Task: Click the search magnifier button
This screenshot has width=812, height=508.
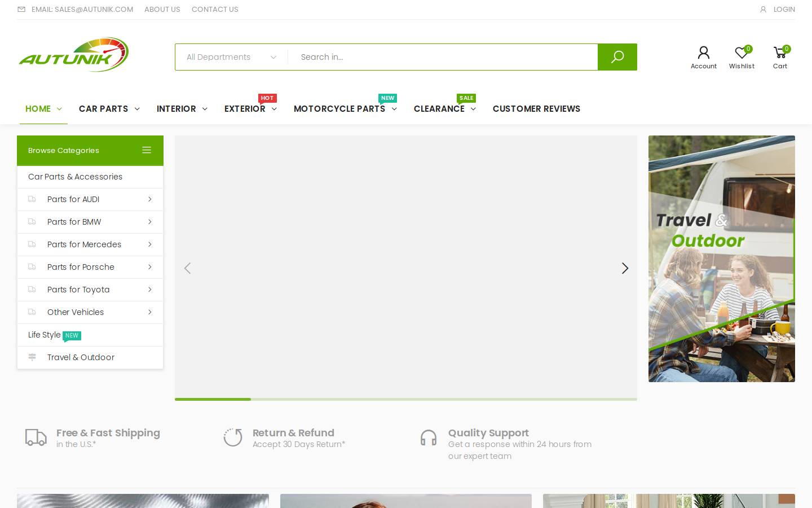Action: tap(617, 57)
